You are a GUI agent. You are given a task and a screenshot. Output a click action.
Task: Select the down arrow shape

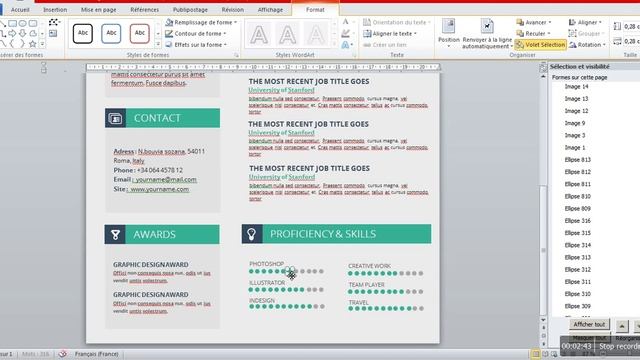tap(22, 33)
